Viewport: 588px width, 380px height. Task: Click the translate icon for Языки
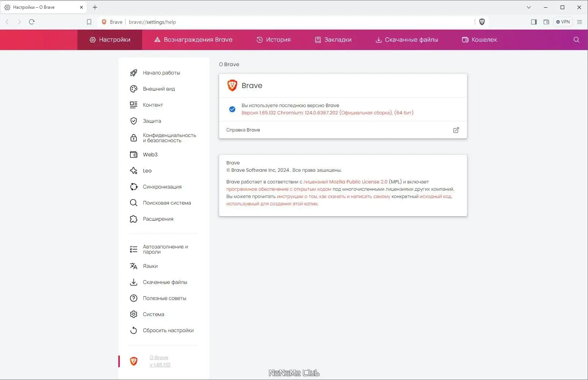134,266
